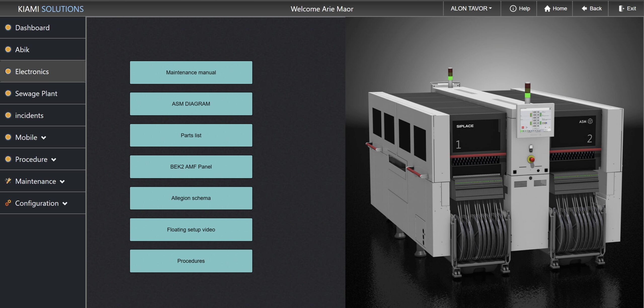Expand the Configuration submenu chevron

point(65,204)
